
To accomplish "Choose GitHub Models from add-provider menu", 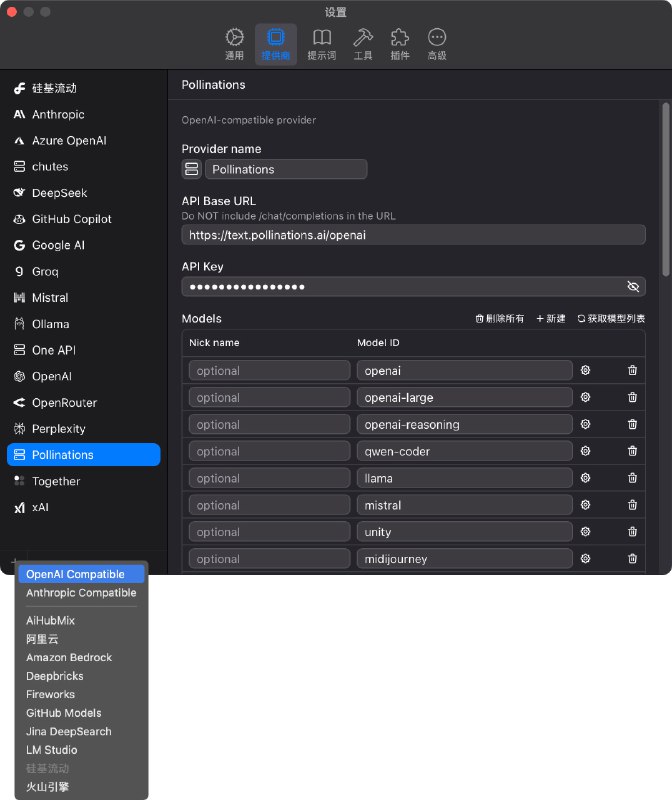I will pos(81,713).
